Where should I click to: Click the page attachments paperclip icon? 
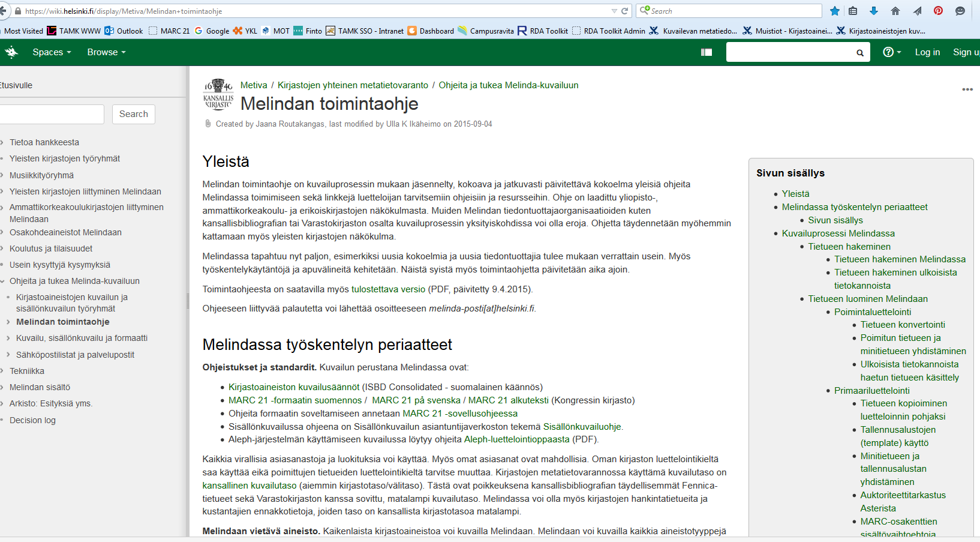208,124
